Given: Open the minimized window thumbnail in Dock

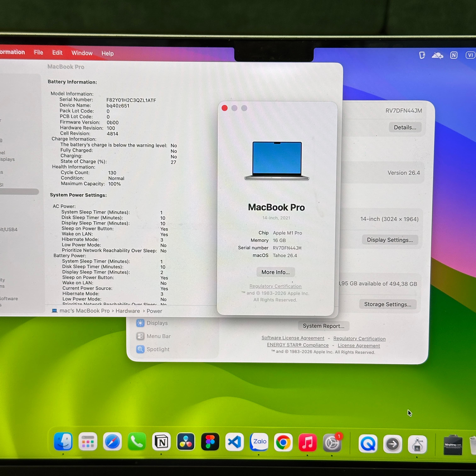Looking at the screenshot, I should point(453,445).
